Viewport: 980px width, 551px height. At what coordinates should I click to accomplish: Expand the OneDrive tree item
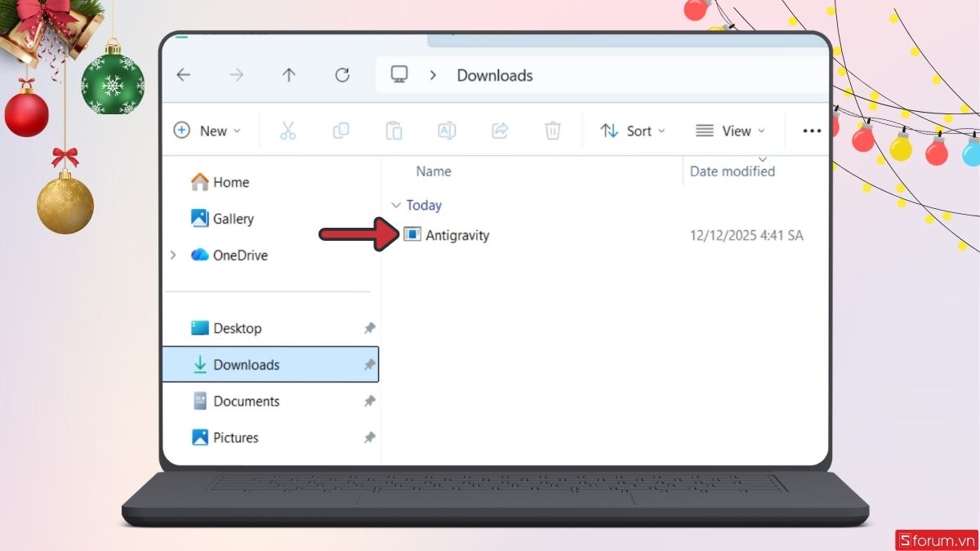172,255
